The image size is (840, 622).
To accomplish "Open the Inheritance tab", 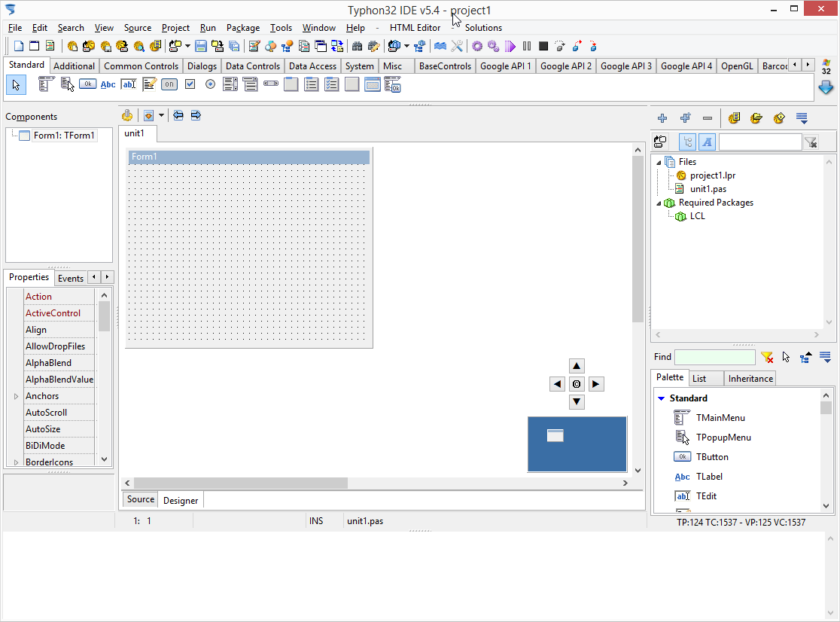I will click(x=750, y=378).
